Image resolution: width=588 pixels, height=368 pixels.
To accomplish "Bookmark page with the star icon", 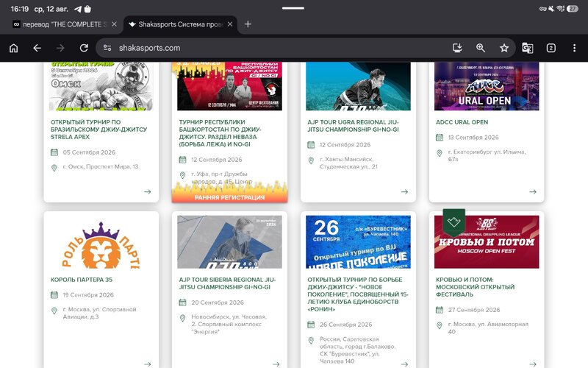I will pos(504,48).
